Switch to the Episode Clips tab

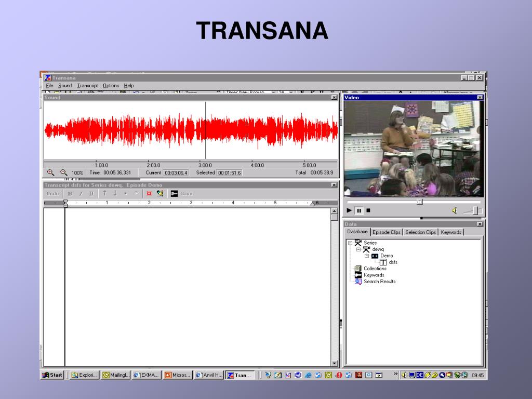coord(386,232)
